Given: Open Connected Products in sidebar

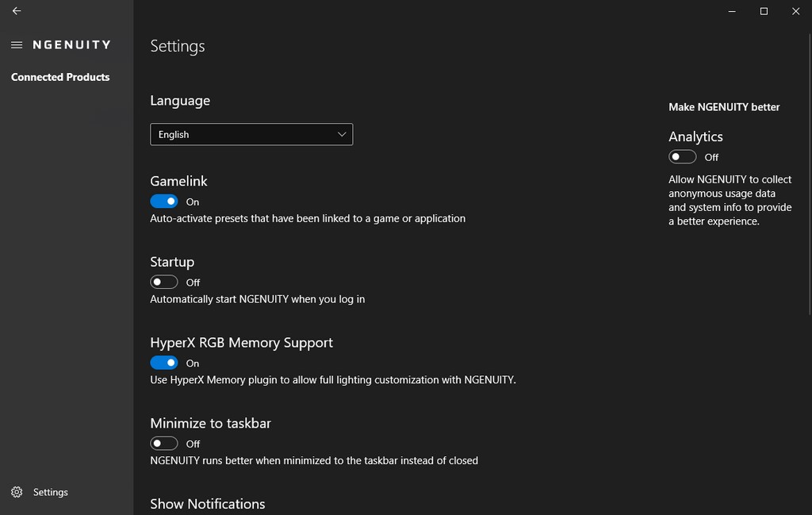Looking at the screenshot, I should 60,77.
